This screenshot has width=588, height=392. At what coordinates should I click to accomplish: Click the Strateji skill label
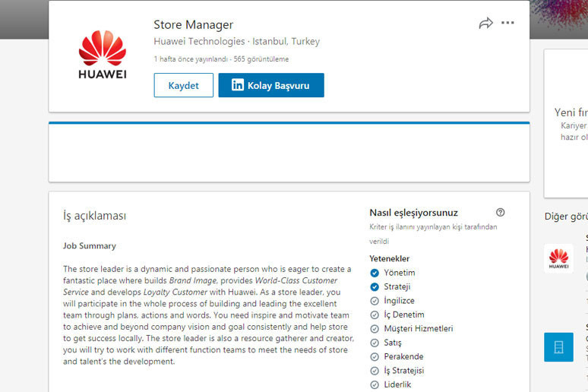coord(397,286)
